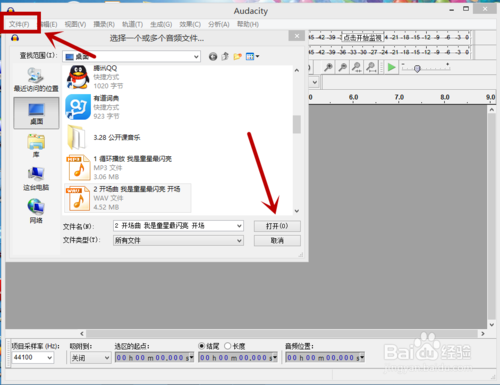The width and height of the screenshot is (500, 385).
Task: Click the fit selection zoom icon
Action: coord(357,68)
